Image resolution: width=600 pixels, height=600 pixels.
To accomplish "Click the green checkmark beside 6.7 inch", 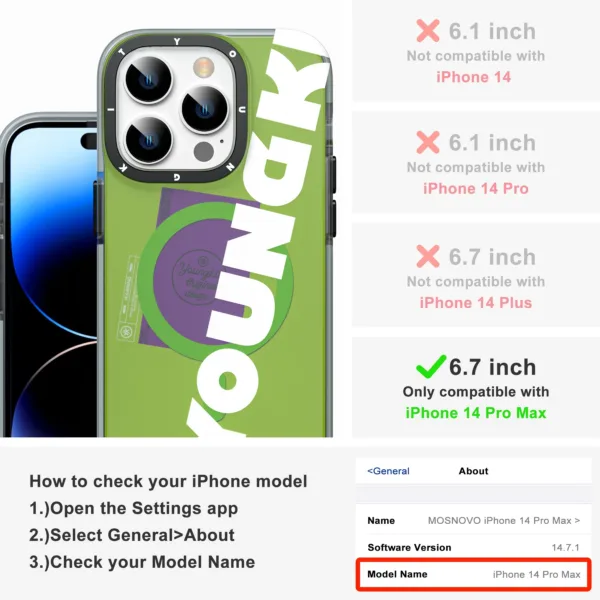I will click(x=431, y=367).
